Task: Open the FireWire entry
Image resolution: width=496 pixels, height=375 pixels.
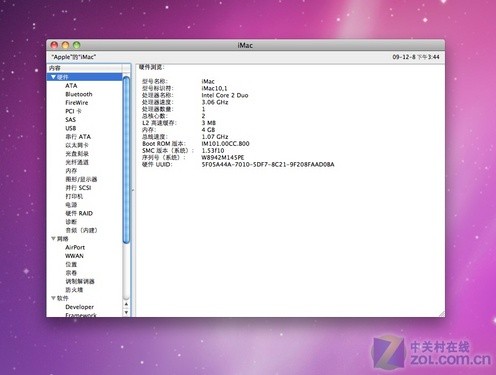Action: click(77, 103)
